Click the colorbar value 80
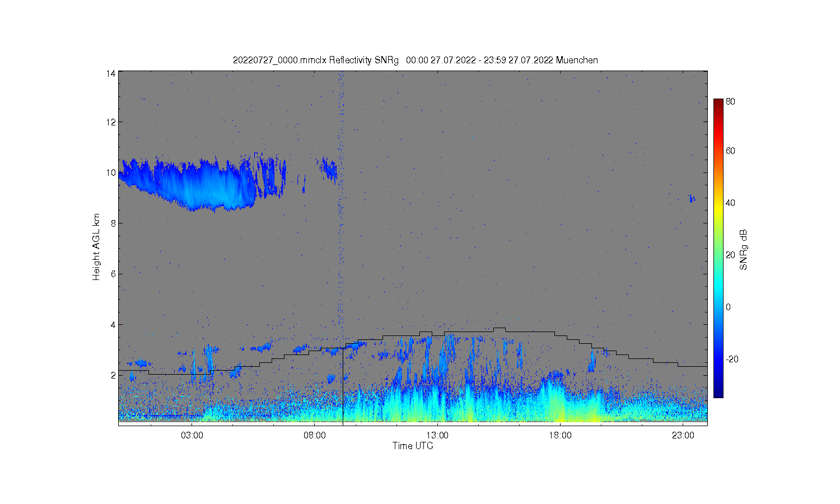The width and height of the screenshot is (840, 504). (x=731, y=102)
